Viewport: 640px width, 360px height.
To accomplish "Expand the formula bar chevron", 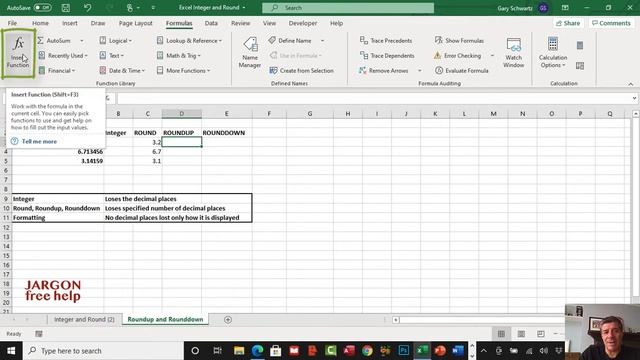I will click(634, 98).
